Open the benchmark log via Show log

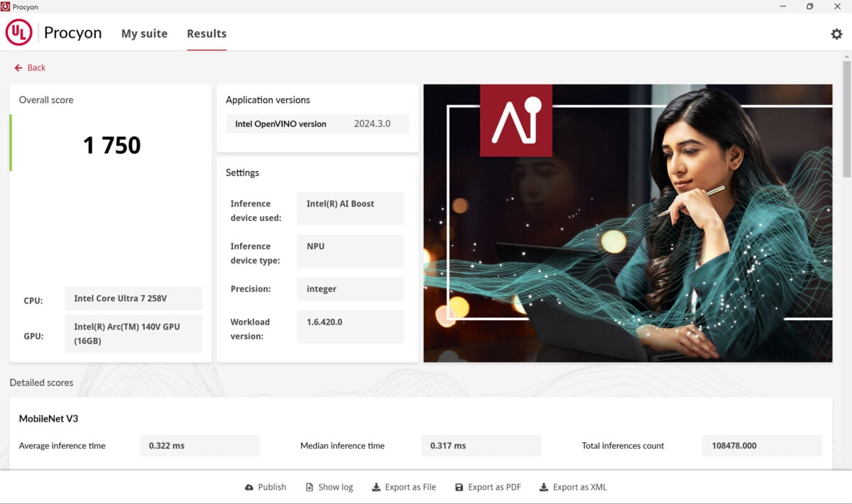(329, 487)
